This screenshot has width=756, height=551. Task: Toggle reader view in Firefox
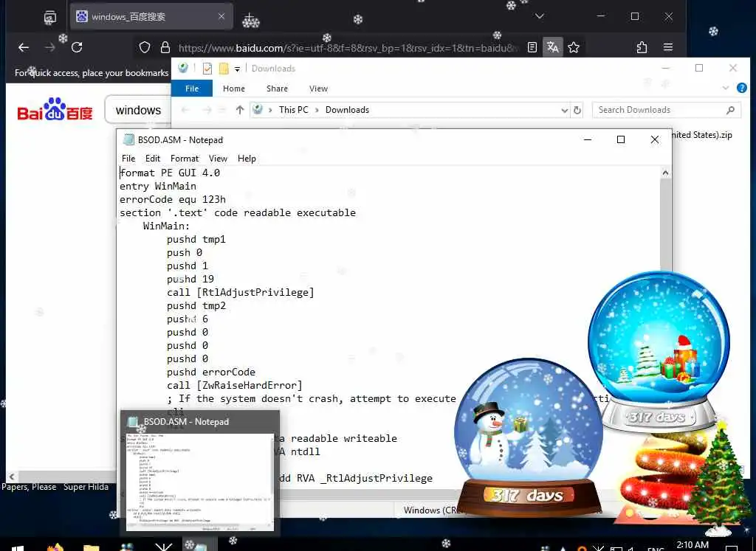click(532, 47)
